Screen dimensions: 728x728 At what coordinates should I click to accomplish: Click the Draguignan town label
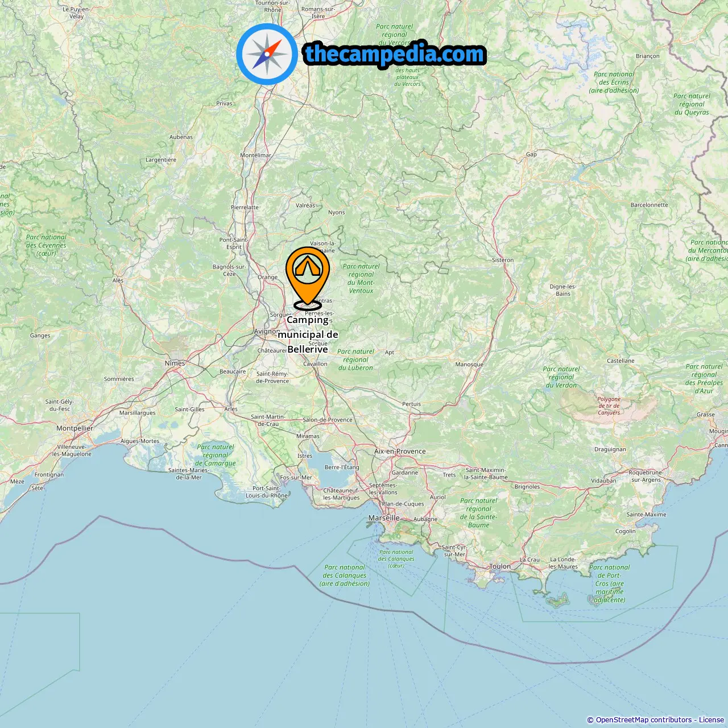610,449
